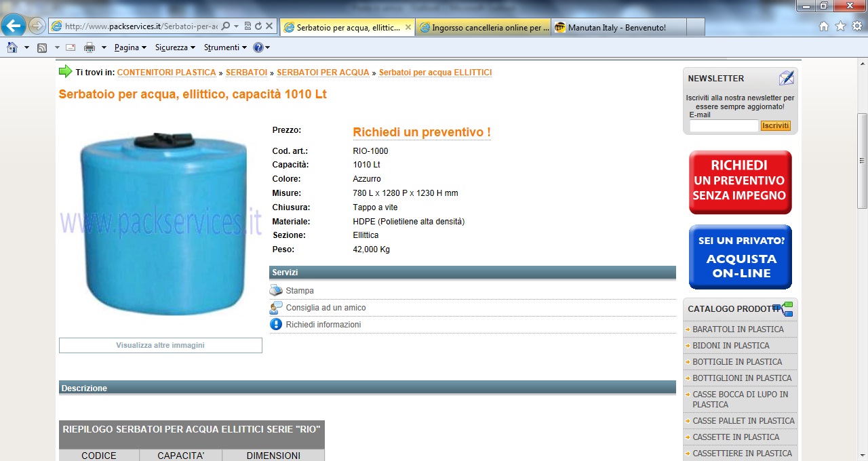The width and height of the screenshot is (868, 461).
Task: Click the red Richiedi un preventivo banner
Action: (740, 182)
